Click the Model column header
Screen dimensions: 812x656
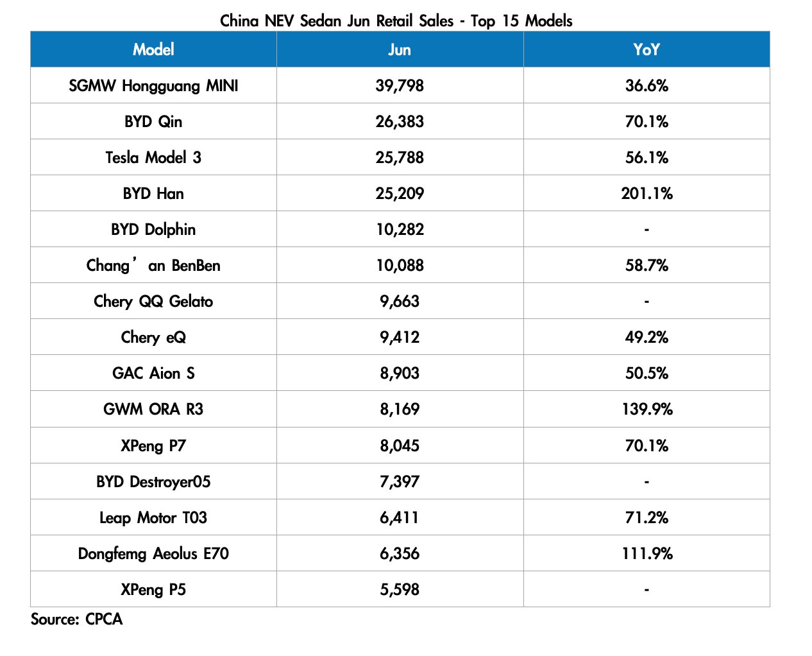tap(153, 49)
